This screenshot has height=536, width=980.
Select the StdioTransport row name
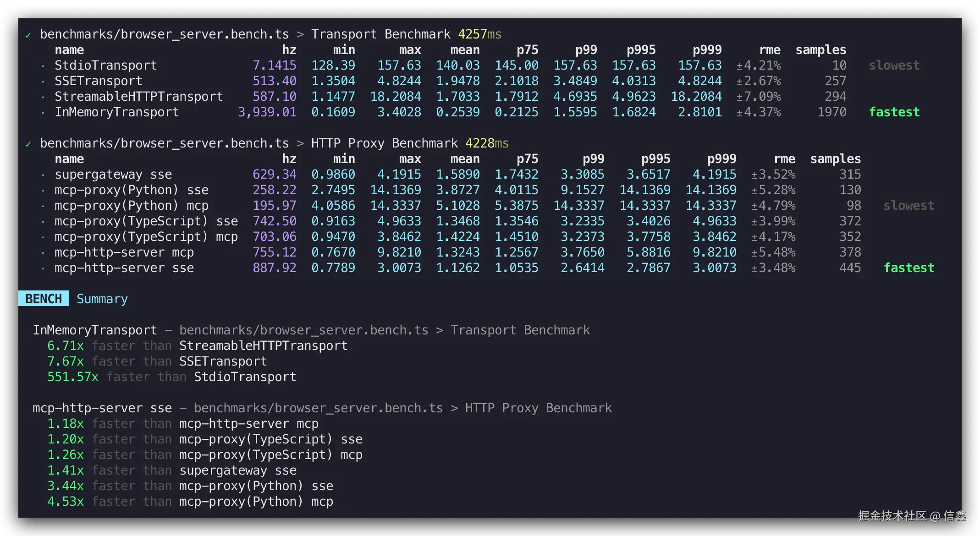coord(105,66)
